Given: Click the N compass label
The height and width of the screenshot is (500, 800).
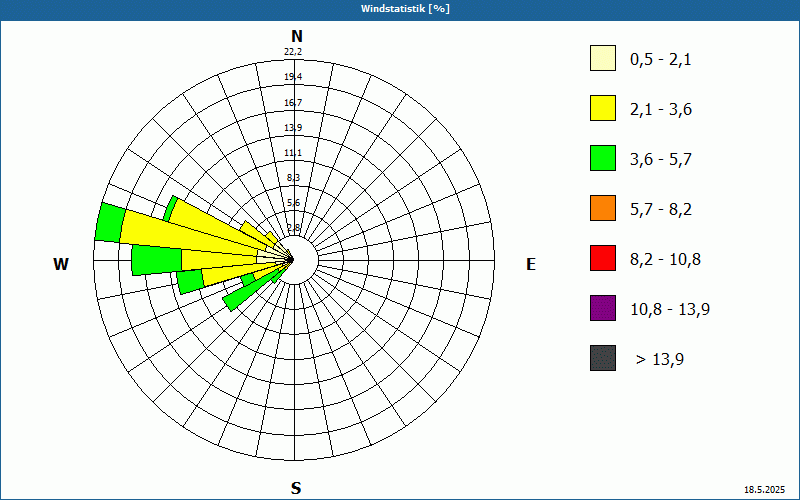Looking at the screenshot, I should (x=296, y=37).
